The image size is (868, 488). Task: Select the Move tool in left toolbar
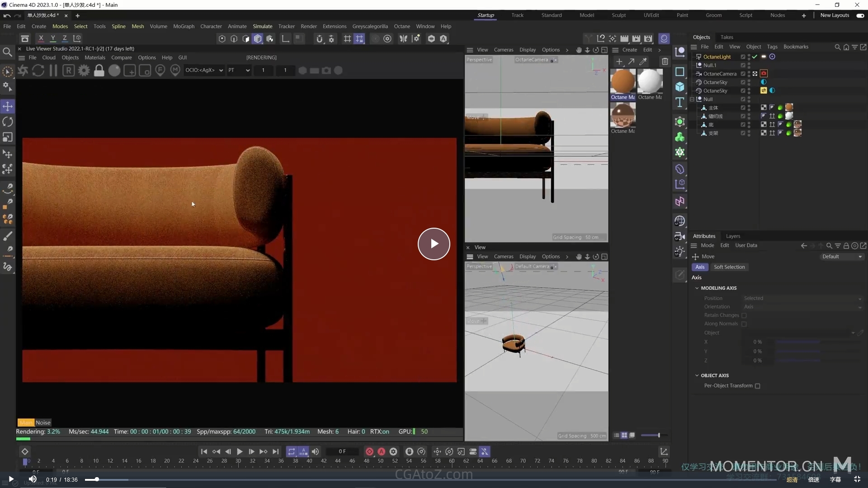click(x=8, y=107)
